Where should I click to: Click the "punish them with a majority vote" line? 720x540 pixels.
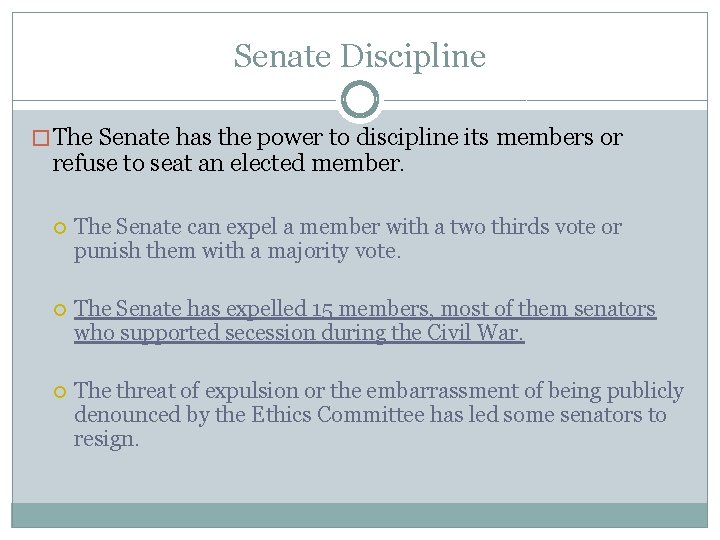236,251
